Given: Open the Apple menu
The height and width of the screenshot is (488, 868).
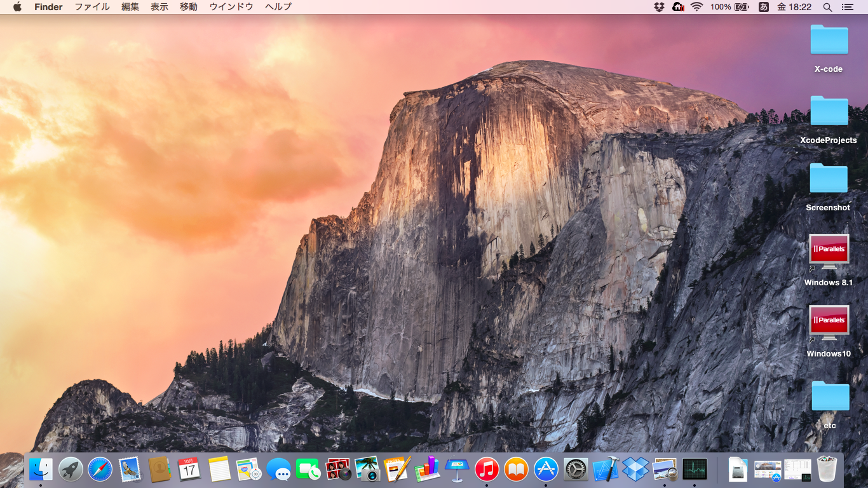Looking at the screenshot, I should tap(17, 7).
